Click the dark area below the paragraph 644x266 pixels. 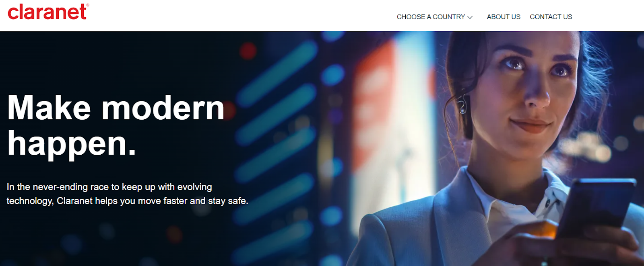point(121,237)
